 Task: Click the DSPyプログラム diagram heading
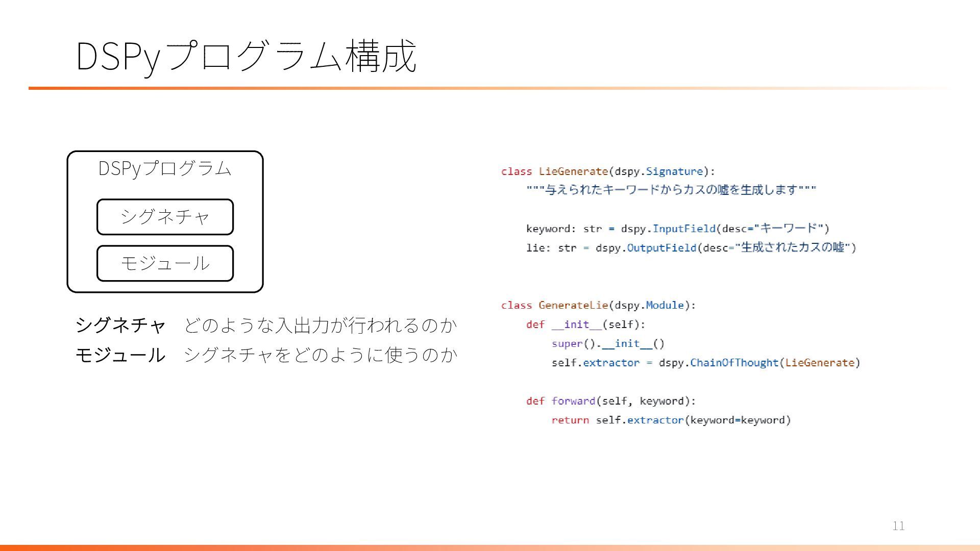click(165, 168)
